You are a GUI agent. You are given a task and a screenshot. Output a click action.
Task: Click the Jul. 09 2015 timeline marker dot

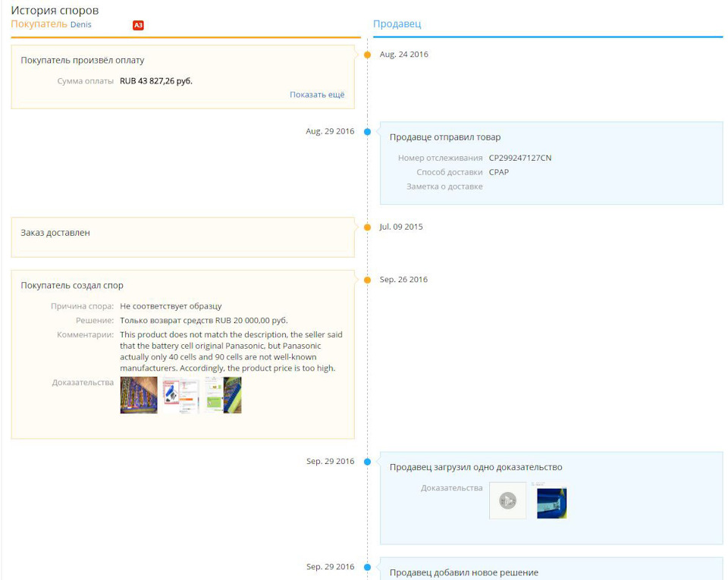pos(367,227)
